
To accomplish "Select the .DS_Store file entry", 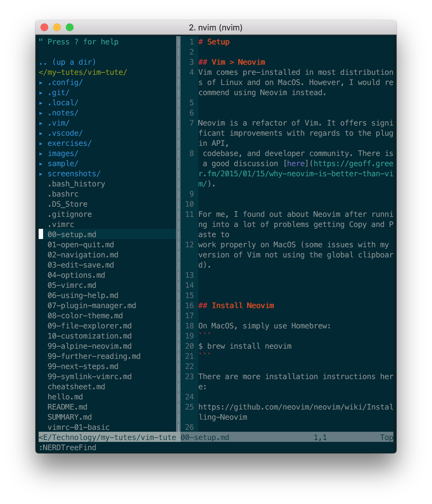I will (x=67, y=204).
